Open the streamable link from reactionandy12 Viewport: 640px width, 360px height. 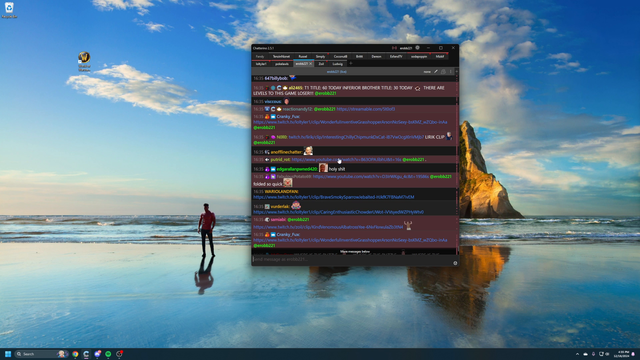[366, 109]
